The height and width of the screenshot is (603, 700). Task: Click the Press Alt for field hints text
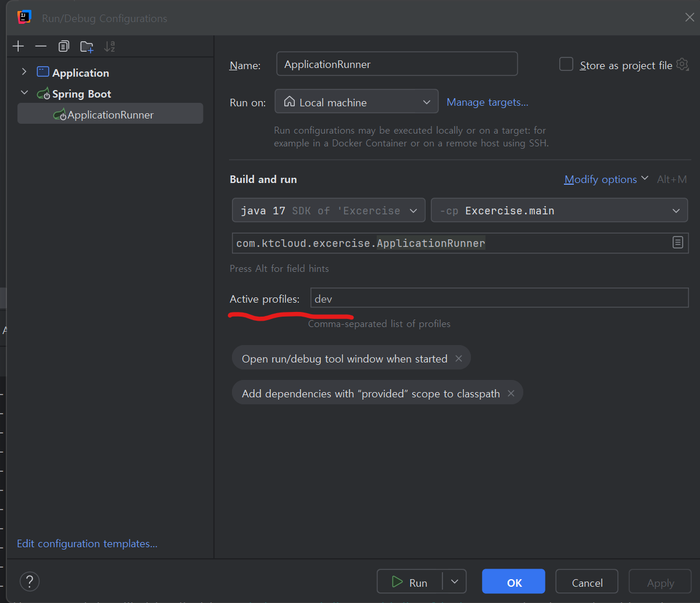pyautogui.click(x=279, y=268)
